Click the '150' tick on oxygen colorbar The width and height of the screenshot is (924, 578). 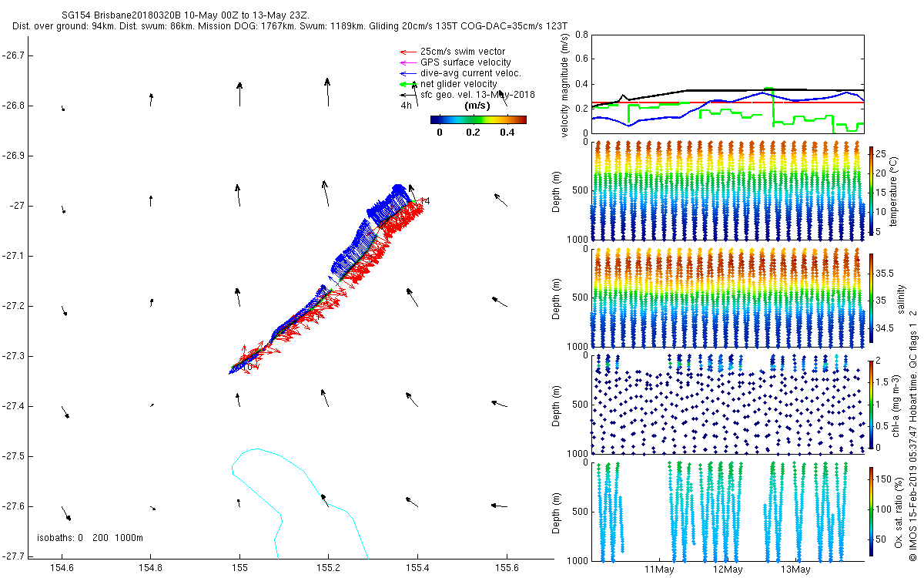(883, 479)
